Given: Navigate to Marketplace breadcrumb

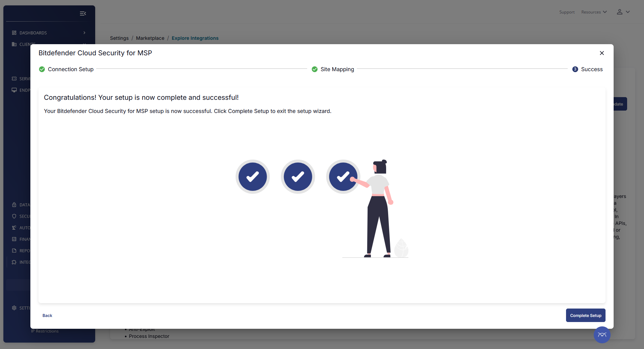Looking at the screenshot, I should pyautogui.click(x=150, y=38).
